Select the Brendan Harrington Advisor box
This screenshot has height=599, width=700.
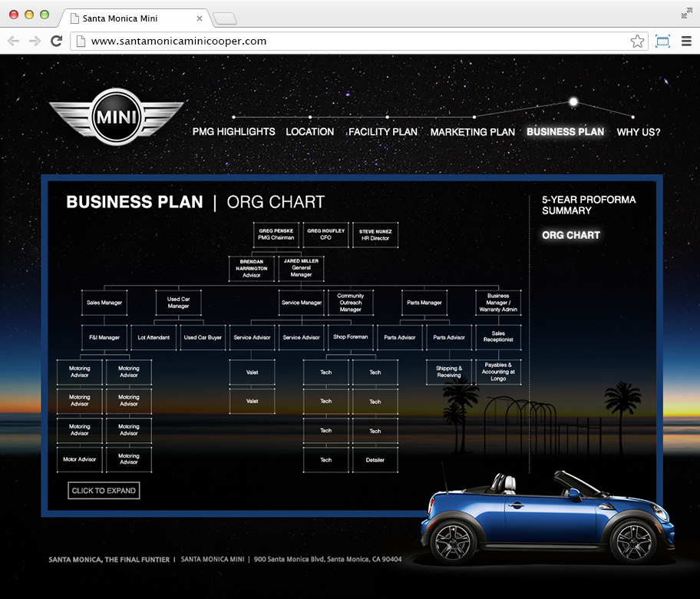251,269
